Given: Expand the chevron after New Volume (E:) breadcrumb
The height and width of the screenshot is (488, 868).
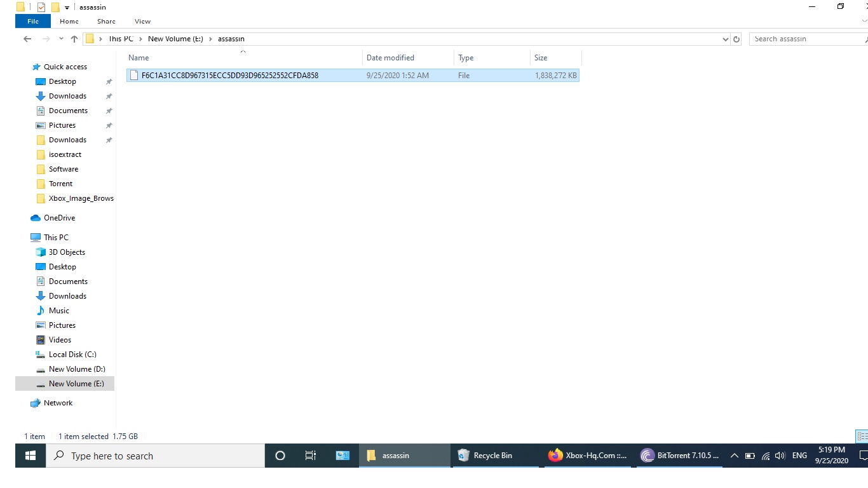Looking at the screenshot, I should pyautogui.click(x=211, y=39).
